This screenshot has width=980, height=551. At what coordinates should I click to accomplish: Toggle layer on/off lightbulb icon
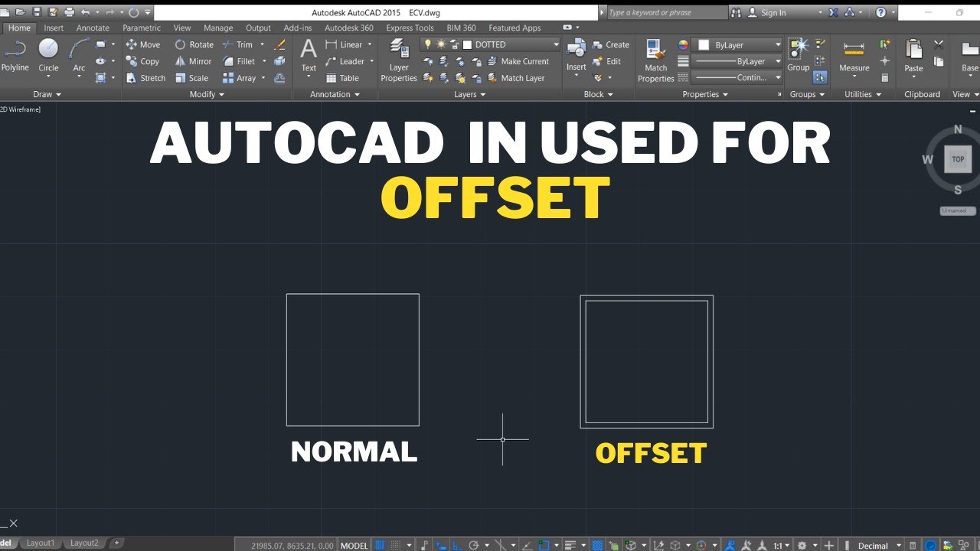click(428, 44)
